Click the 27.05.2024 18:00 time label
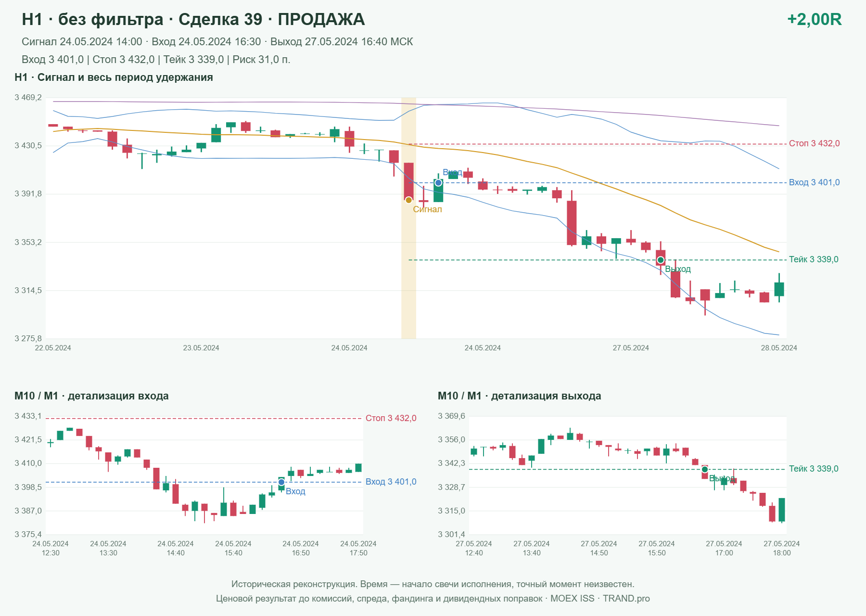The height and width of the screenshot is (616, 866). (782, 548)
